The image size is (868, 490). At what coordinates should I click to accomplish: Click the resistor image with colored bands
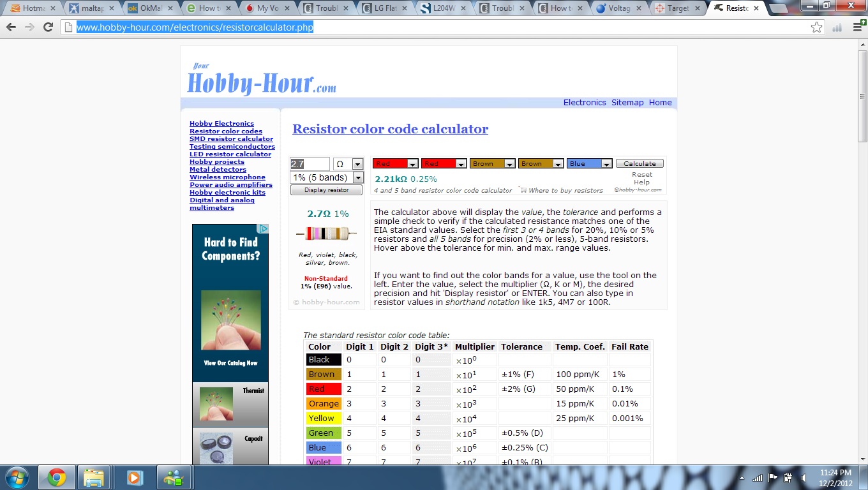click(326, 234)
